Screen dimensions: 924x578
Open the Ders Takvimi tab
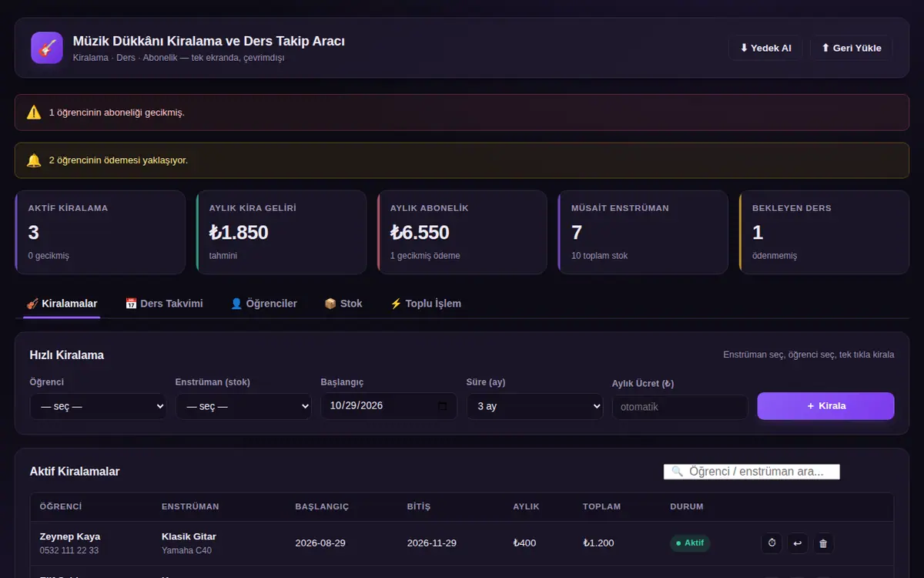pyautogui.click(x=164, y=304)
